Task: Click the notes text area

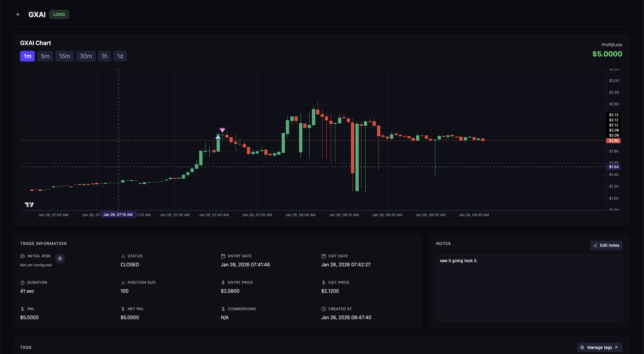Action: click(x=529, y=288)
